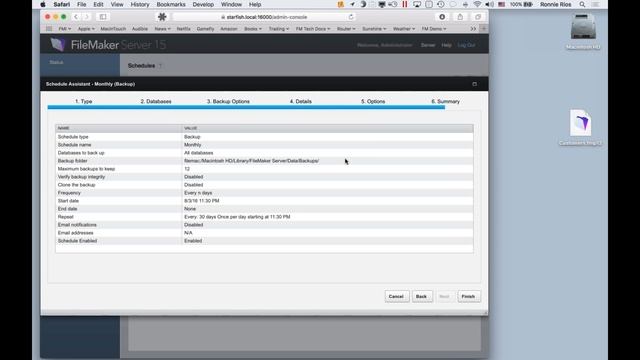Viewport: 640px width, 360px height.
Task: Open the Time Machine menu icon
Action: [x=441, y=4]
